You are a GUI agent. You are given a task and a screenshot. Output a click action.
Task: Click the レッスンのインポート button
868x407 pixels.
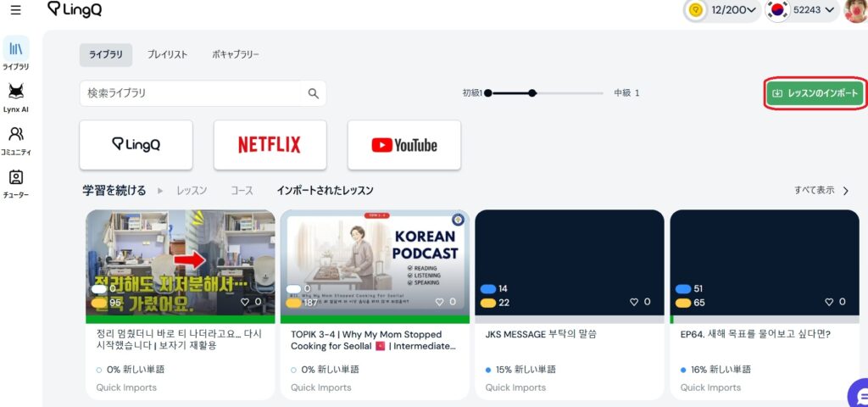click(x=814, y=93)
